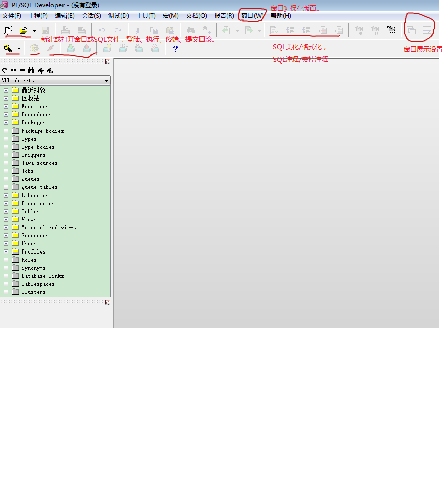The width and height of the screenshot is (444, 504).
Task: Open the 工具(T) menu
Action: click(x=146, y=16)
